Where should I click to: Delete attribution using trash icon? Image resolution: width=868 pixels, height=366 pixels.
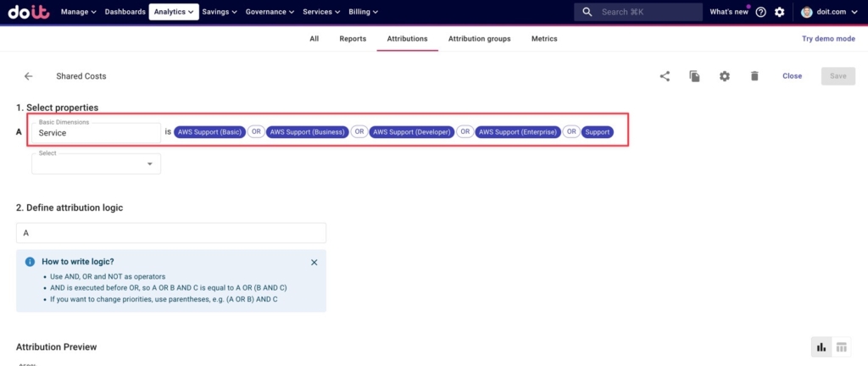click(x=754, y=76)
